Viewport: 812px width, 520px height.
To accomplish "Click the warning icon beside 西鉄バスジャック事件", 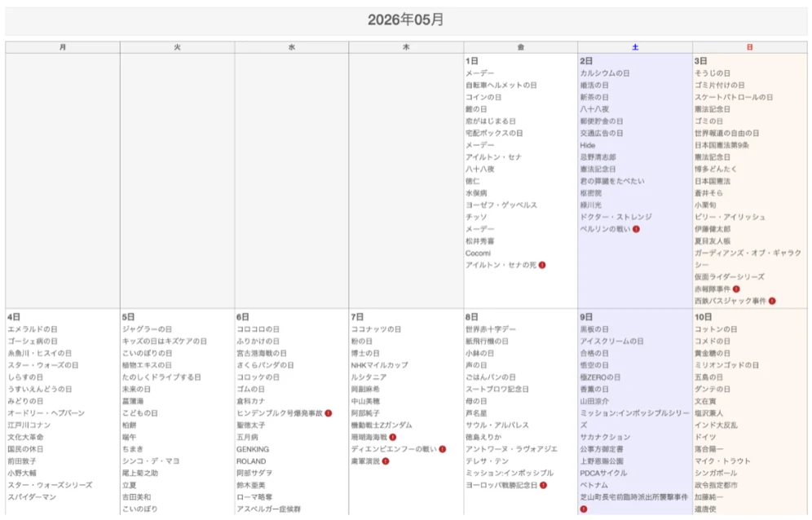I will coord(771,301).
